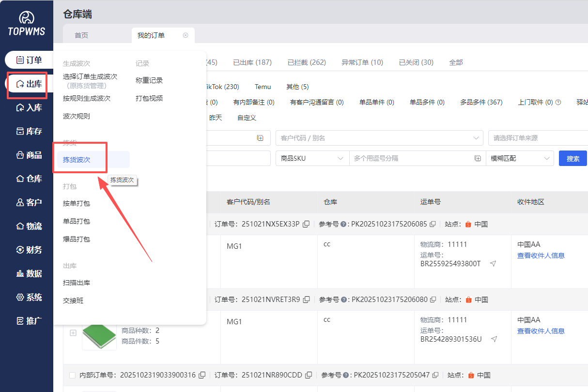Select 按单打包 in the submenu
Viewport: 588px width, 392px height.
(x=77, y=203)
